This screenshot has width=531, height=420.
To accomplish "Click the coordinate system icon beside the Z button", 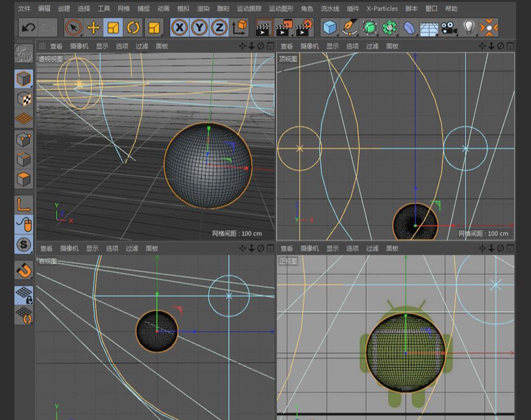I will [240, 28].
